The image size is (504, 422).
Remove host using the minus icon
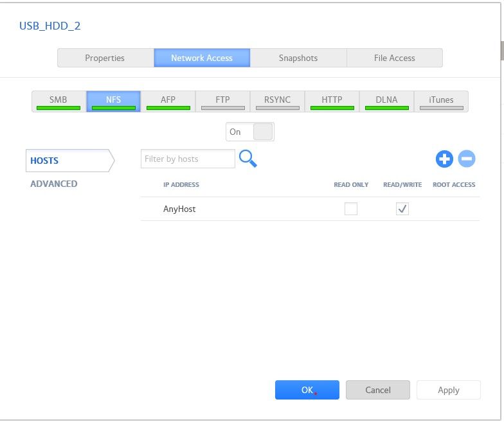(467, 159)
